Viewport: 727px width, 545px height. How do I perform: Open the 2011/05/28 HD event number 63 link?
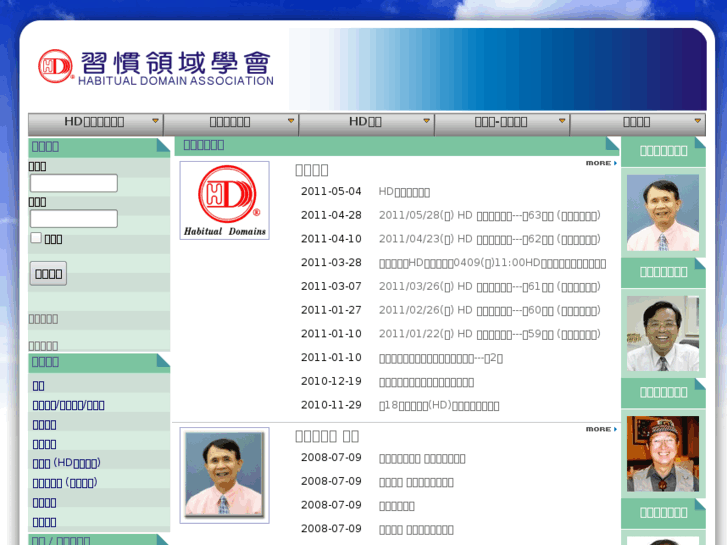pyautogui.click(x=490, y=216)
